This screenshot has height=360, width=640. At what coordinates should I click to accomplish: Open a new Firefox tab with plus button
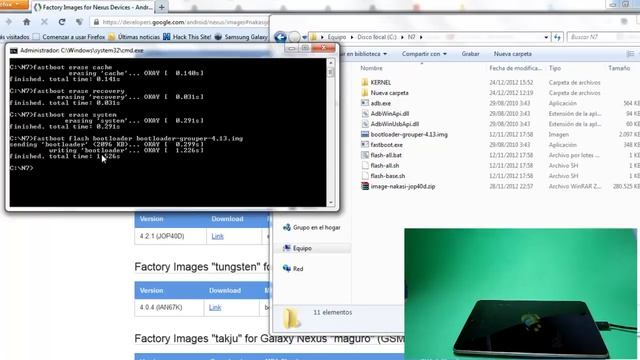(x=162, y=7)
